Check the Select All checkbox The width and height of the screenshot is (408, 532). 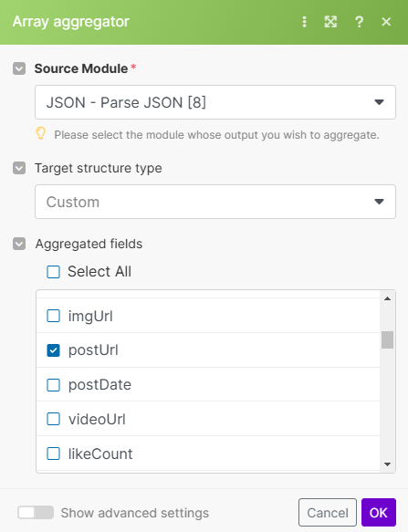pos(53,272)
